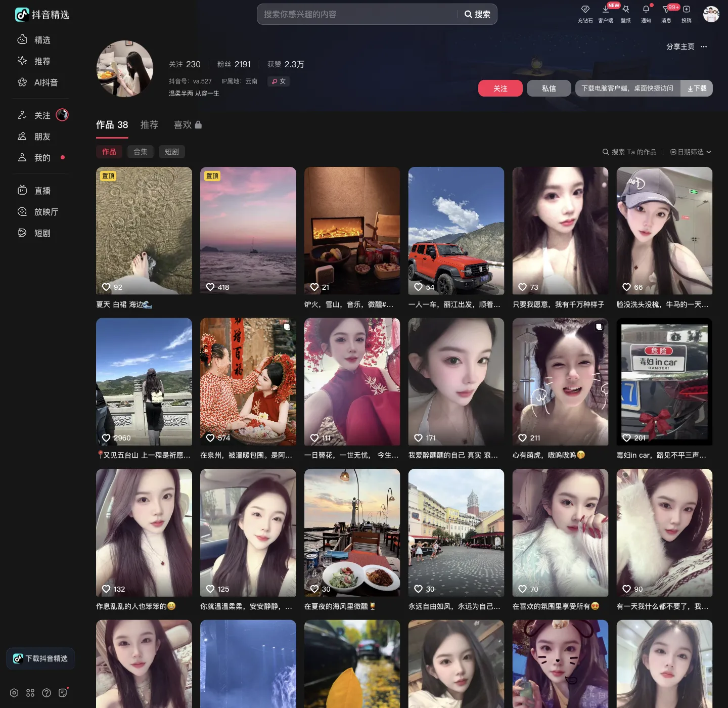The width and height of the screenshot is (728, 708).
Task: Open sidebar 关注 following feed
Action: (x=34, y=115)
